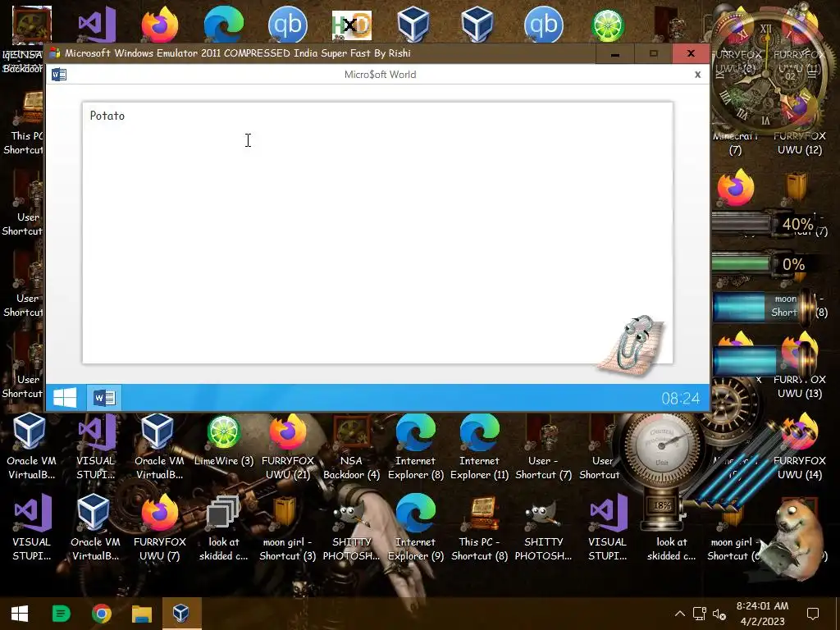Open the network status tray icon
The image size is (840, 630).
[699, 614]
